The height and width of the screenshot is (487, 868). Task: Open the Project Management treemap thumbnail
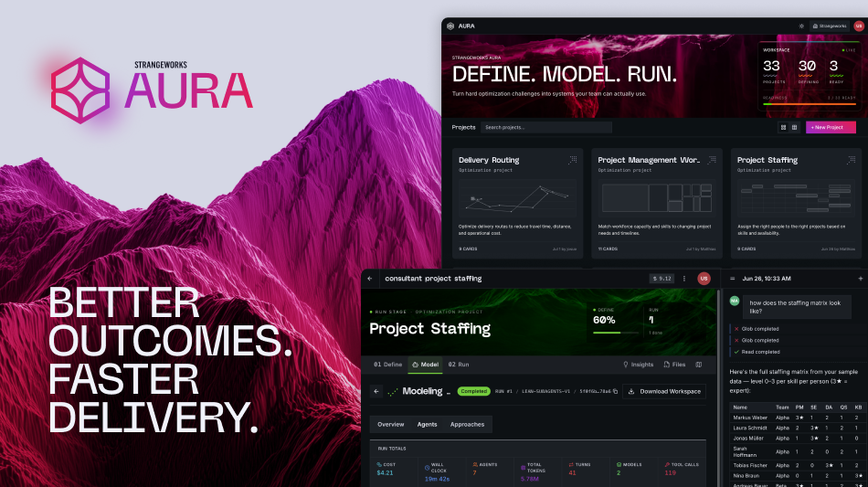pyautogui.click(x=657, y=198)
